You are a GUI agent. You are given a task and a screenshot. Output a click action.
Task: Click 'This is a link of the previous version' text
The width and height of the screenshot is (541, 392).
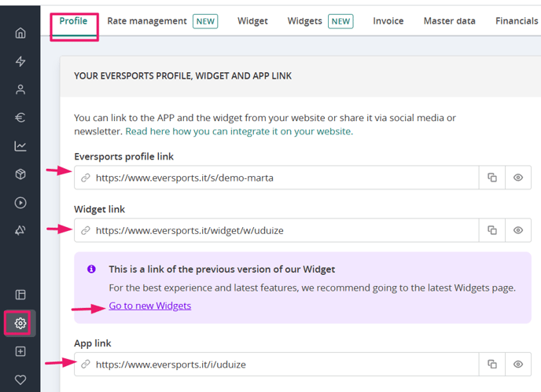pyautogui.click(x=222, y=269)
